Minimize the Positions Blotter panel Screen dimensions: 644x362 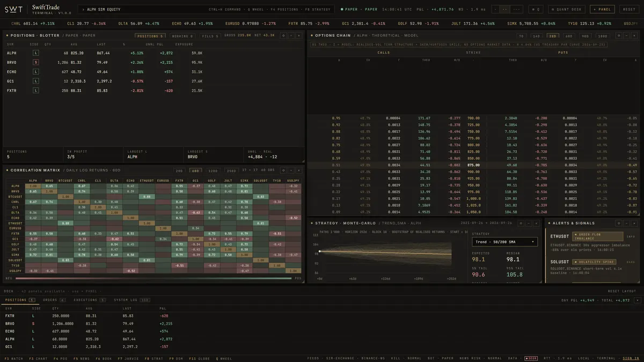[291, 35]
